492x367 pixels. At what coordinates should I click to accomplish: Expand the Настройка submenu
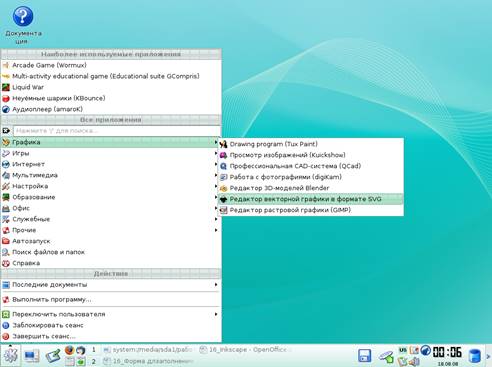click(111, 186)
